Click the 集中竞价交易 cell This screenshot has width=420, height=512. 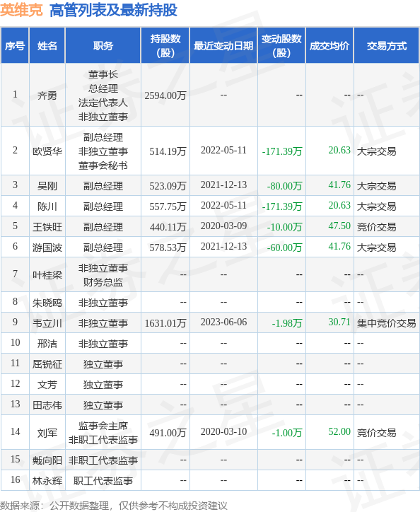pos(386,323)
